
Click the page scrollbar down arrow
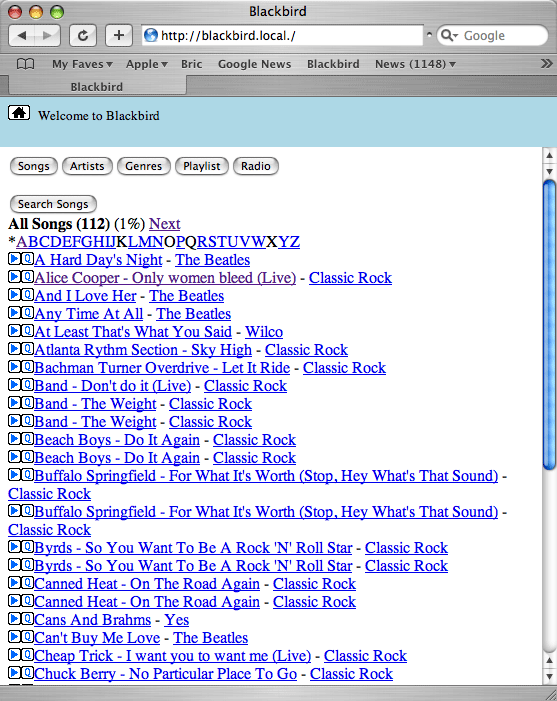pos(549,676)
